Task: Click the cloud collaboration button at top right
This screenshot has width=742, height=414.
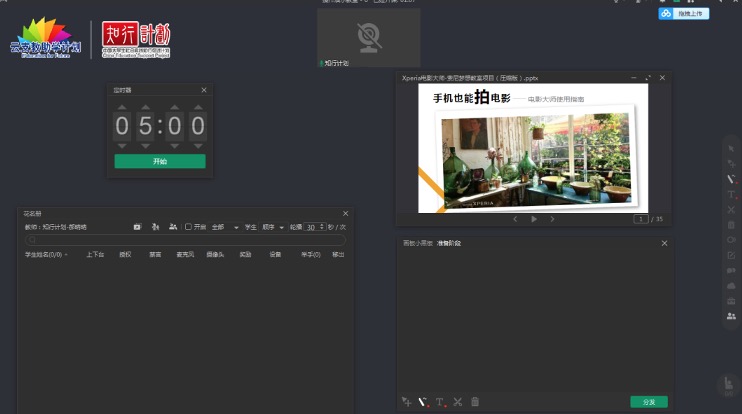Action: pyautogui.click(x=684, y=13)
